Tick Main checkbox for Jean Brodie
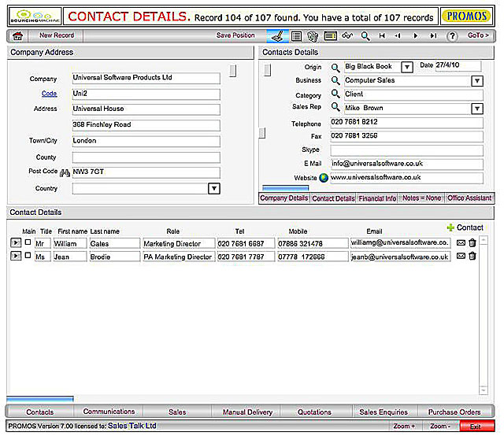This screenshot has width=504, height=436. pos(28,255)
